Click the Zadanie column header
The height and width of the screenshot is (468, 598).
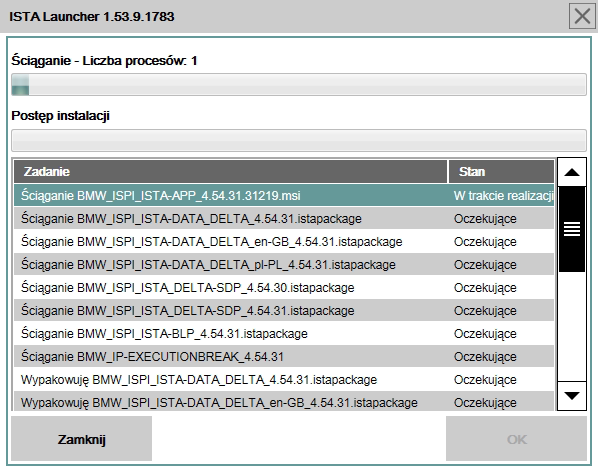pyautogui.click(x=230, y=172)
